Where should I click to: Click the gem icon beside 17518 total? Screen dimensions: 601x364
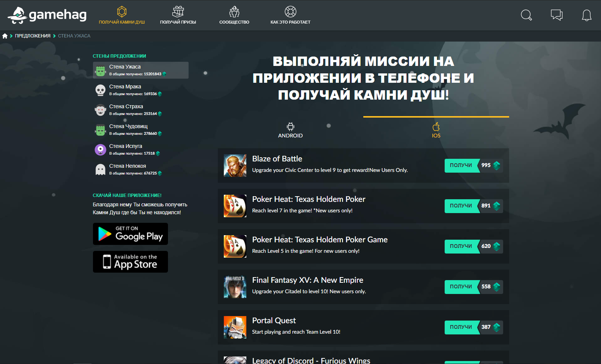tap(157, 154)
